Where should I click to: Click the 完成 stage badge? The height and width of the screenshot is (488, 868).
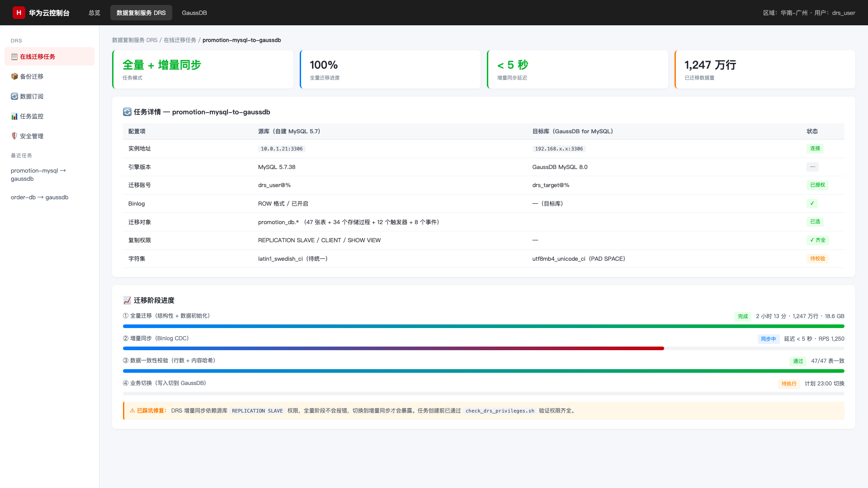tap(743, 316)
